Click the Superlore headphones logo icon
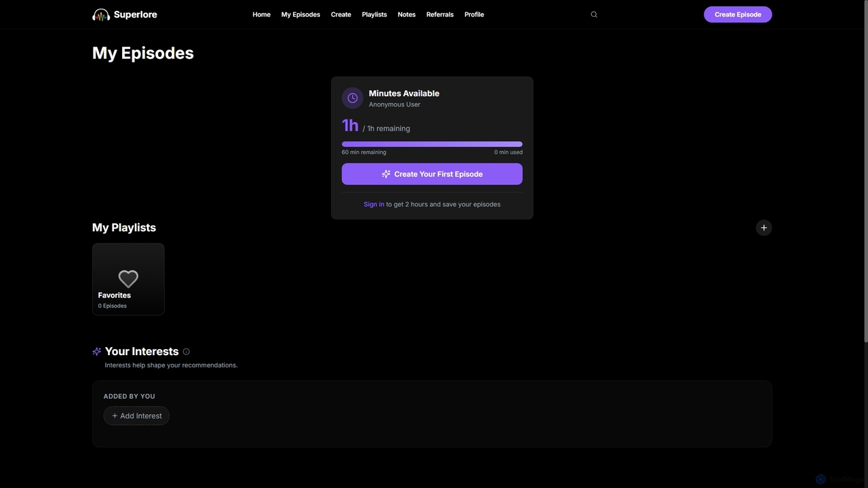The image size is (868, 488). (101, 14)
